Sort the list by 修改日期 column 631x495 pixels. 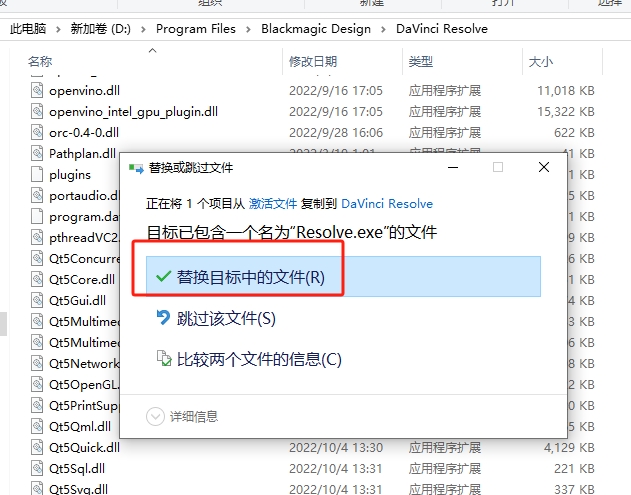tap(313, 62)
